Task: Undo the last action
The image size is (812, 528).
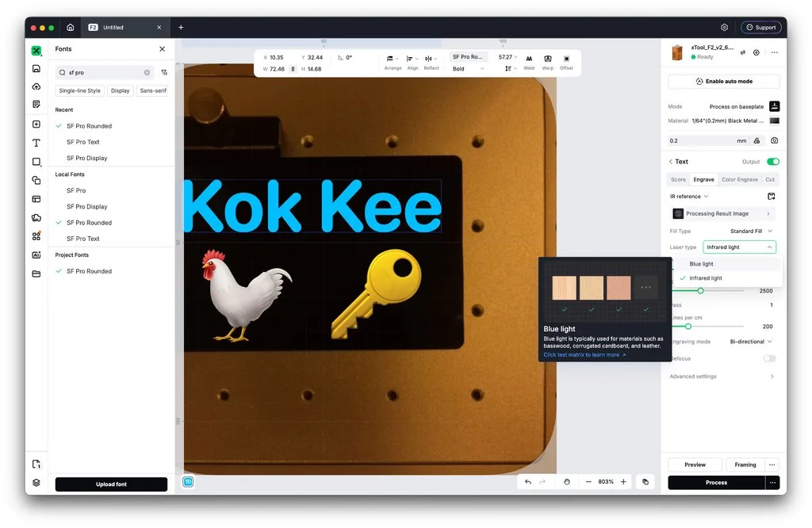Action: click(527, 482)
